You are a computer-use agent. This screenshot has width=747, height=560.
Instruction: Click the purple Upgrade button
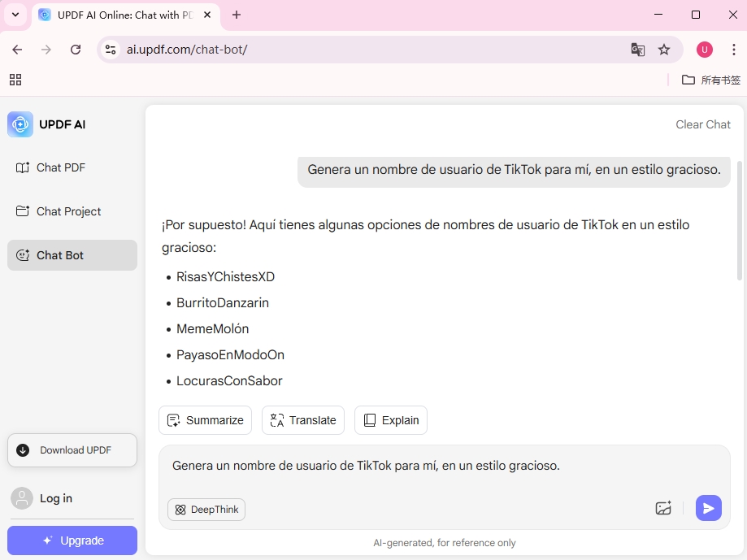pos(72,540)
